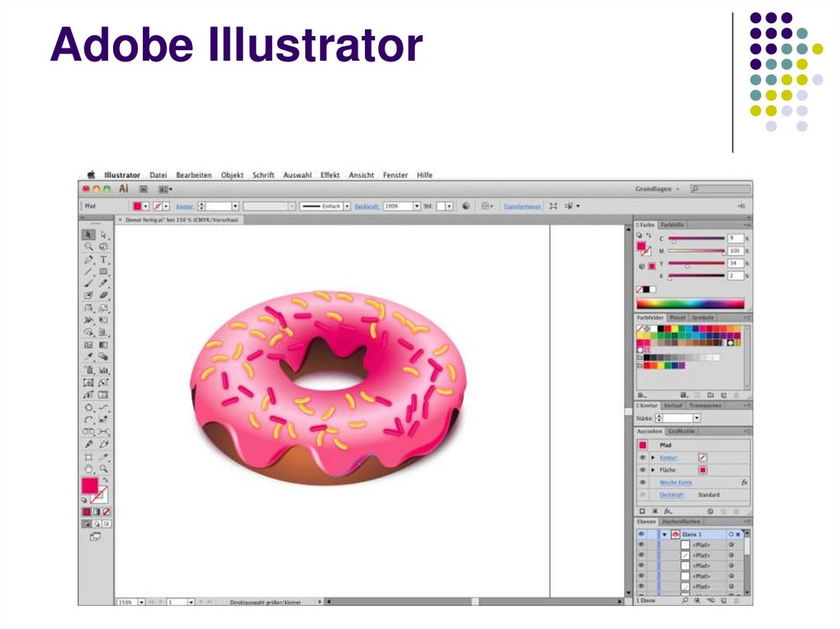Expand the Fläche row in Aussehen panel
Screen dimensions: 840x629
[652, 470]
